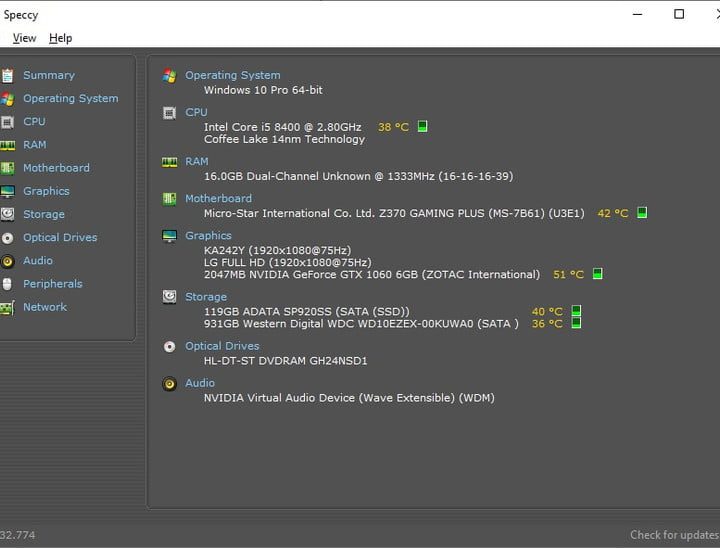This screenshot has width=720, height=548.
Task: Click the Peripherals mouse icon in sidebar
Action: click(x=7, y=284)
